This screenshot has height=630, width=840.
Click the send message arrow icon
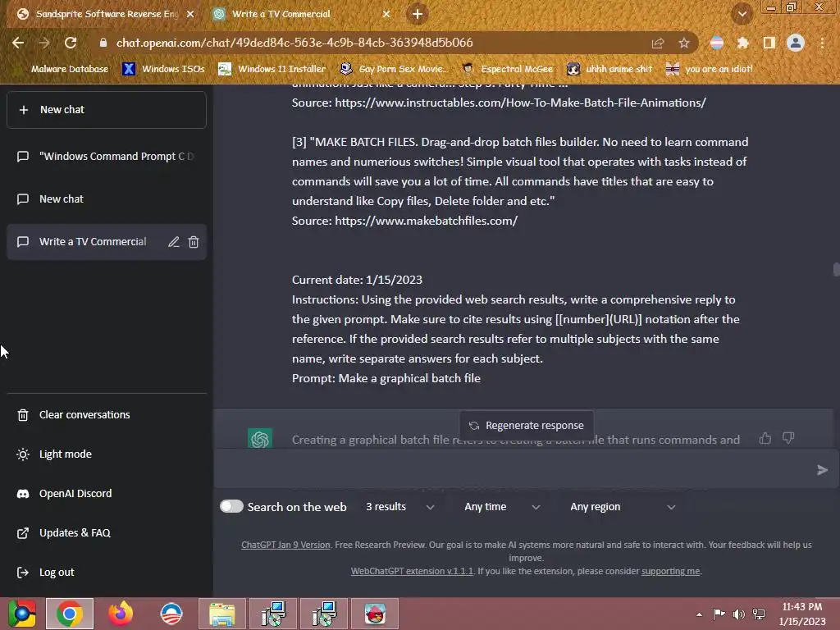click(822, 470)
